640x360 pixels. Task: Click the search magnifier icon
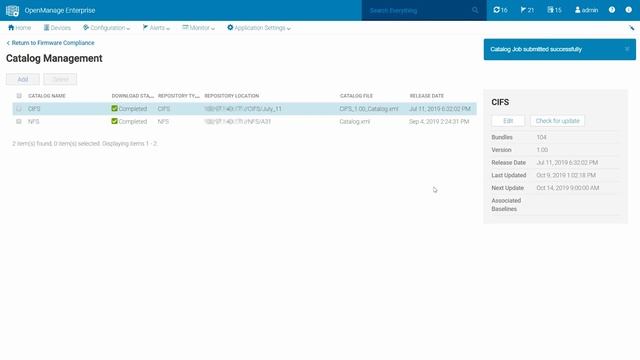pos(475,10)
